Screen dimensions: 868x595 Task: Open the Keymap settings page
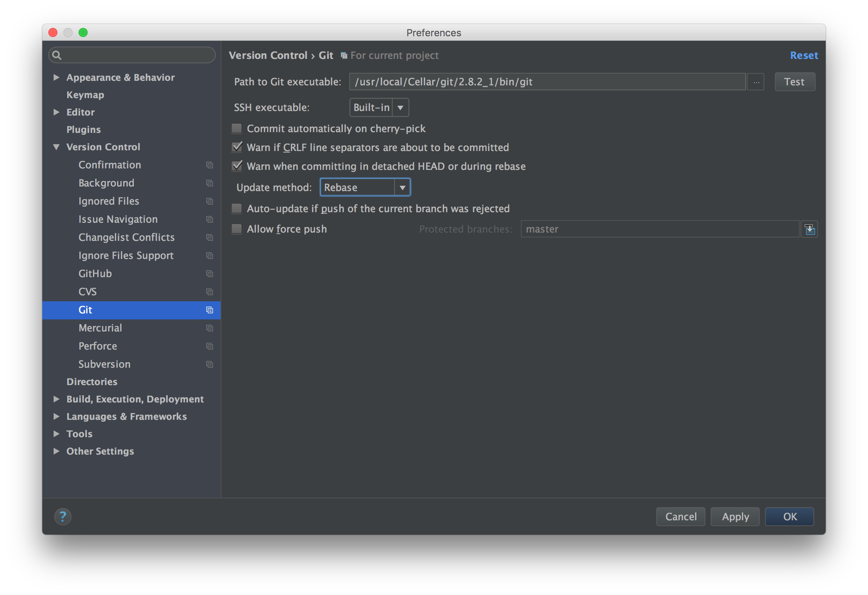click(x=85, y=95)
